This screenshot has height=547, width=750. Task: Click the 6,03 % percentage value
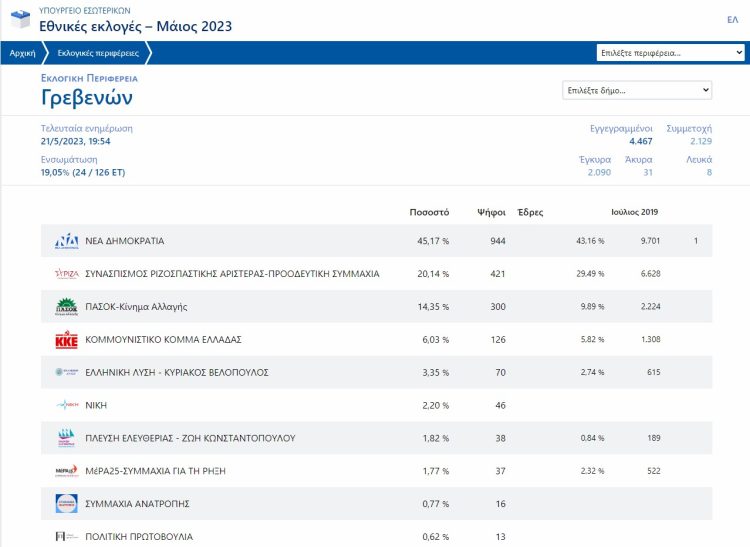coord(435,339)
